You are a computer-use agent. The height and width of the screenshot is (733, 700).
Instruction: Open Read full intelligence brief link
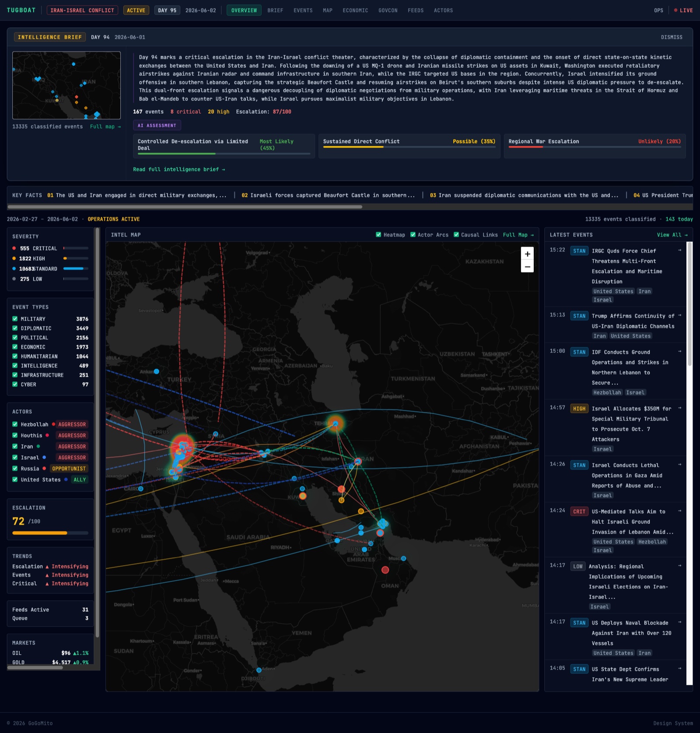click(x=179, y=169)
